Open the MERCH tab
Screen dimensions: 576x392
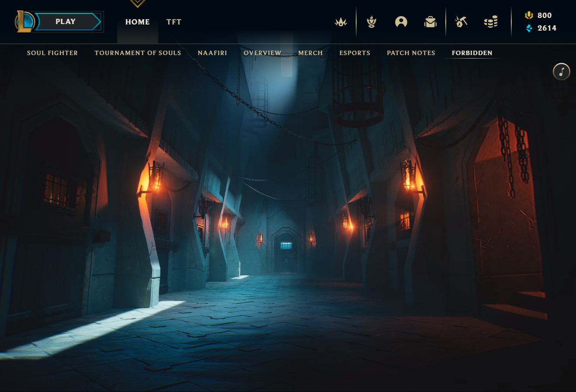pos(310,53)
